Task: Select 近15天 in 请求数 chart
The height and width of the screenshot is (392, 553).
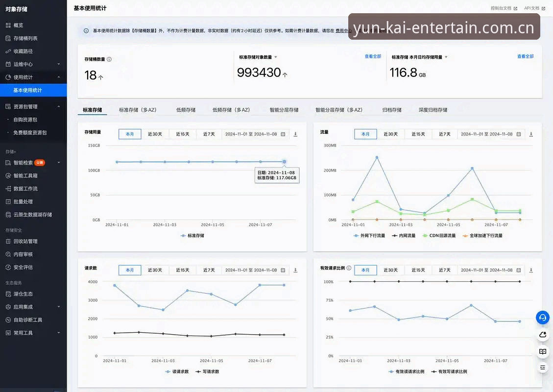Action: pos(182,270)
